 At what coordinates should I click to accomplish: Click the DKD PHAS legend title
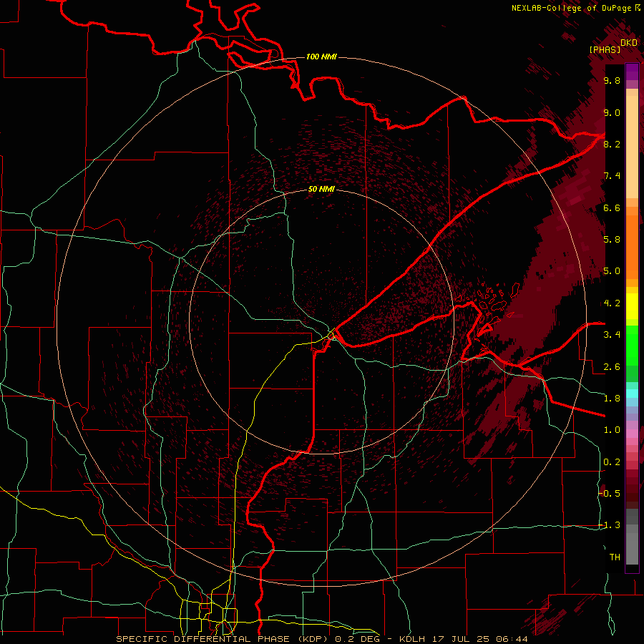tap(613, 46)
